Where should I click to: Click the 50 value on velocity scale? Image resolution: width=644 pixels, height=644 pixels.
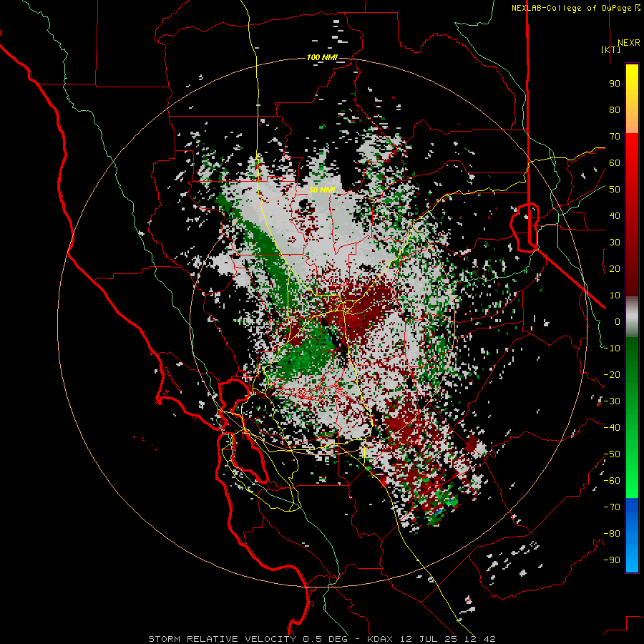pos(615,190)
